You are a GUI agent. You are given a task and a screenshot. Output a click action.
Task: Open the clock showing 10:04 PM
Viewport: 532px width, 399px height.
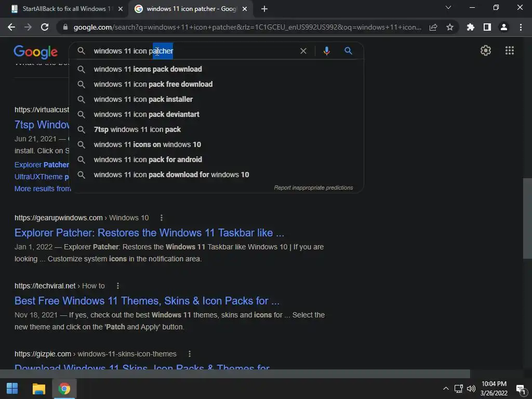click(494, 389)
